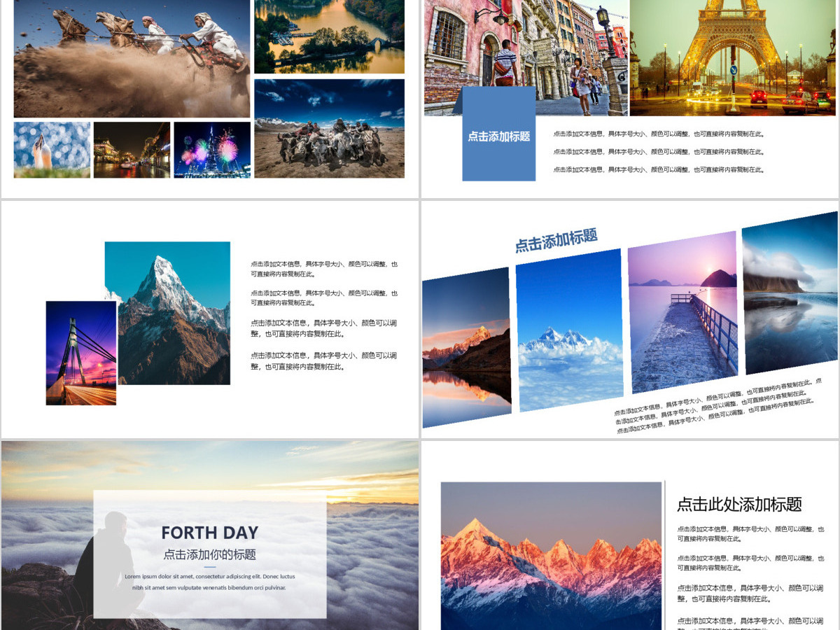Click the cable bridge at dusk photo
Image resolution: width=840 pixels, height=630 pixels.
[x=81, y=353]
